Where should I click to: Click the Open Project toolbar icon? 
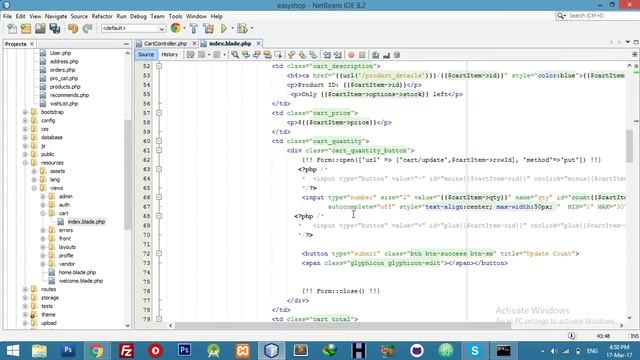40,29
